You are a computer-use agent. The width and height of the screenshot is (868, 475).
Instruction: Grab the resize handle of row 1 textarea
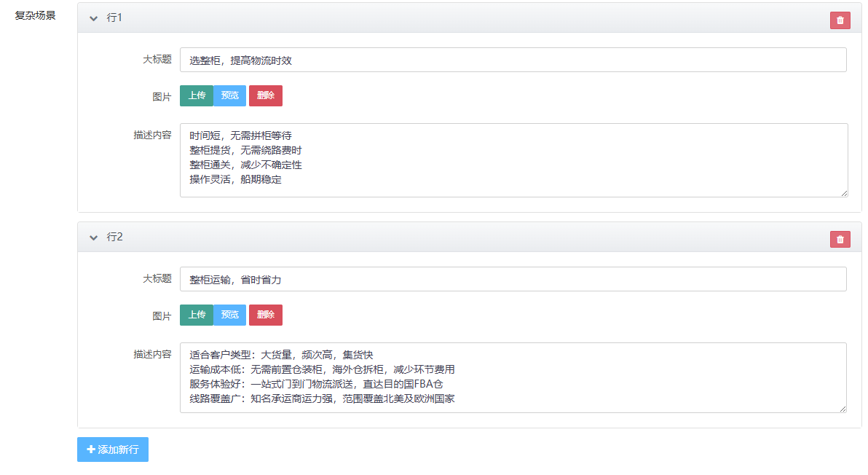[844, 193]
